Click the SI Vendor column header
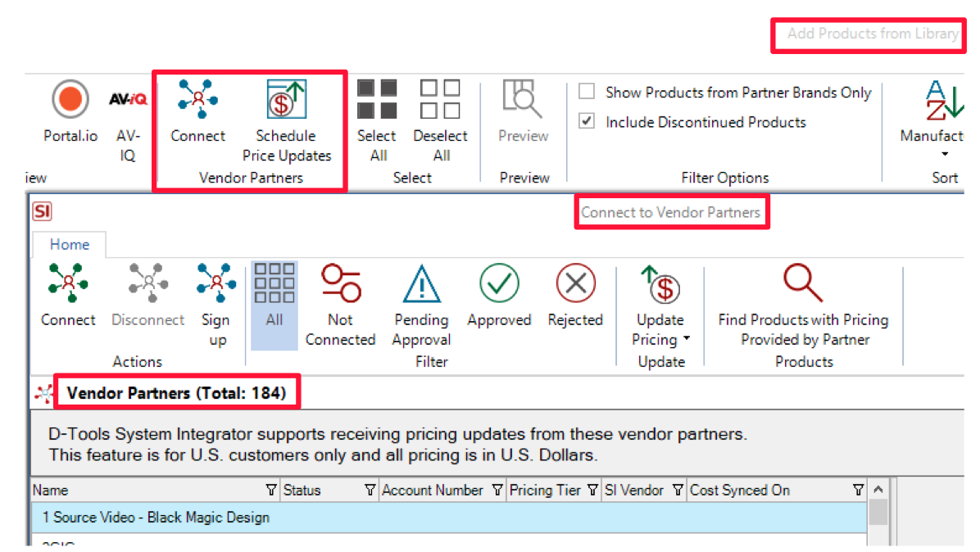 point(644,491)
